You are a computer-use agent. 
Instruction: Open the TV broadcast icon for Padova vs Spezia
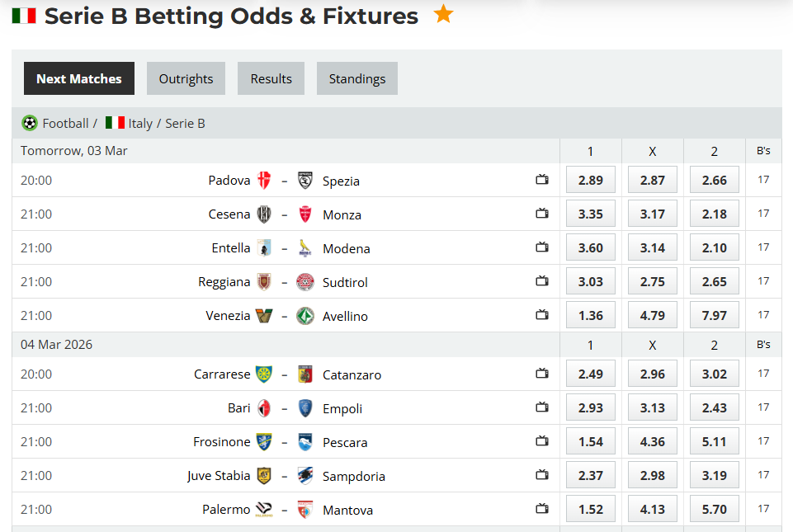[542, 179]
